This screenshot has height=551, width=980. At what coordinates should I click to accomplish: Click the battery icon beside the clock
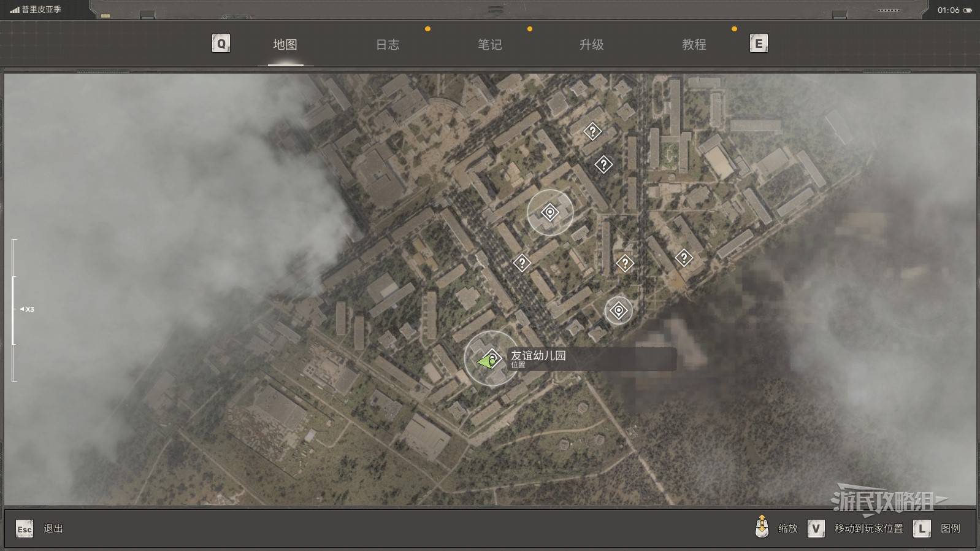pyautogui.click(x=968, y=10)
